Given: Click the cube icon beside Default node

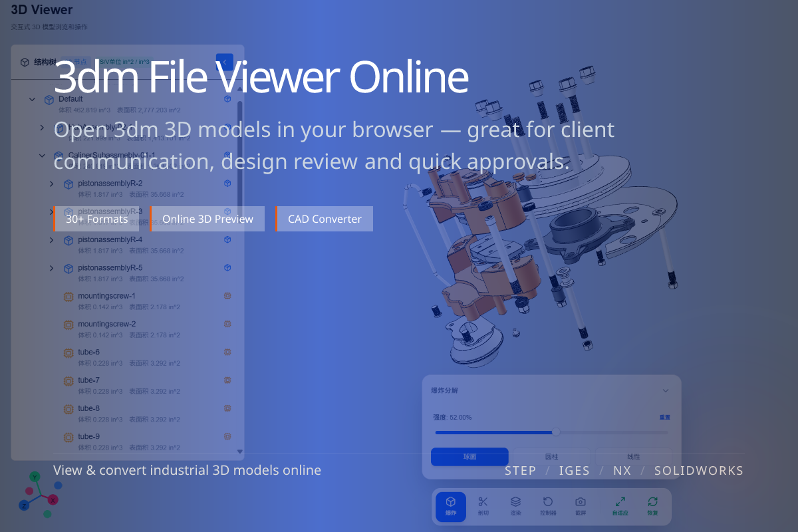Looking at the screenshot, I should point(49,100).
